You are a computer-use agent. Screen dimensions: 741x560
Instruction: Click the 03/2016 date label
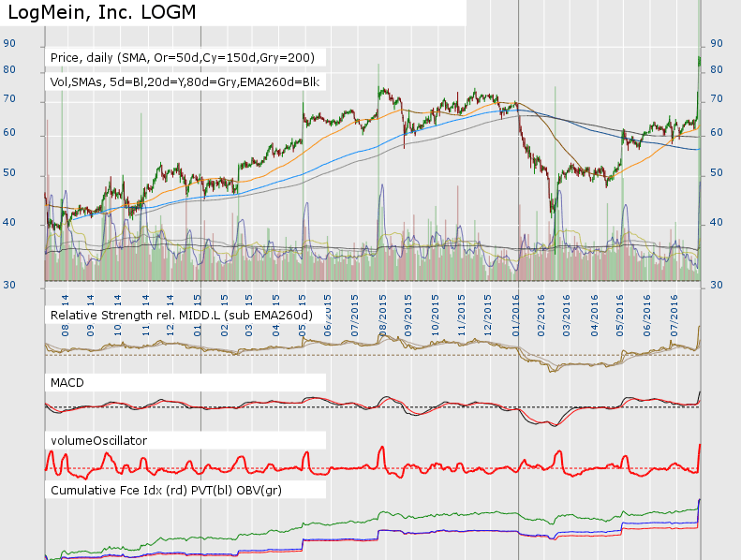[567, 316]
